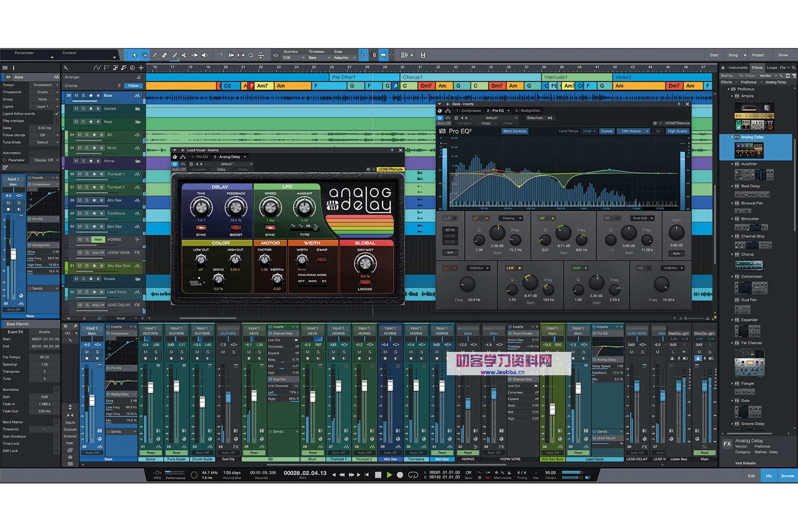Select the Mute tool in toolbar

[x=184, y=55]
